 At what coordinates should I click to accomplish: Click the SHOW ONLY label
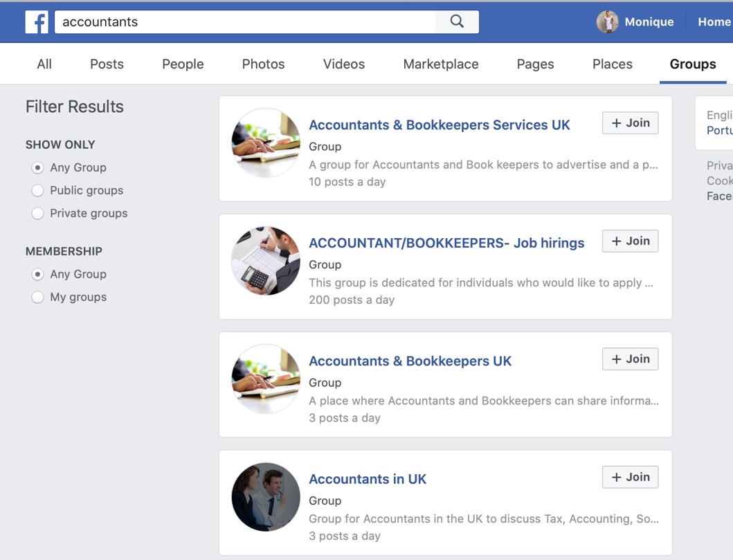60,145
